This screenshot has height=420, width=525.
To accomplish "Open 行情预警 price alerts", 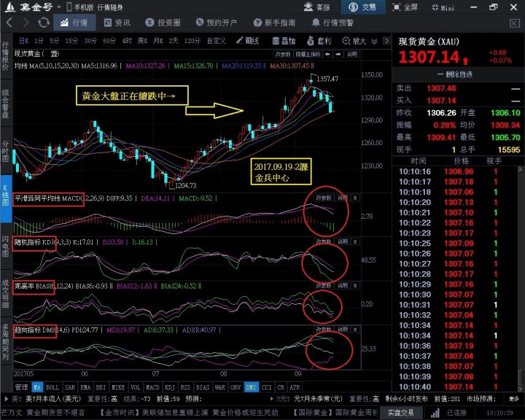I will point(332,23).
